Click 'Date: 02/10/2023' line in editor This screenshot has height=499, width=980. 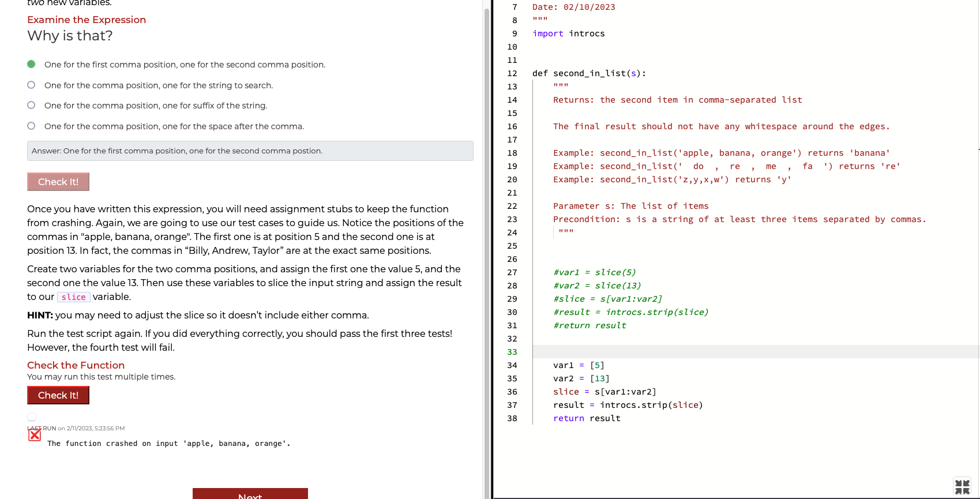pos(573,7)
